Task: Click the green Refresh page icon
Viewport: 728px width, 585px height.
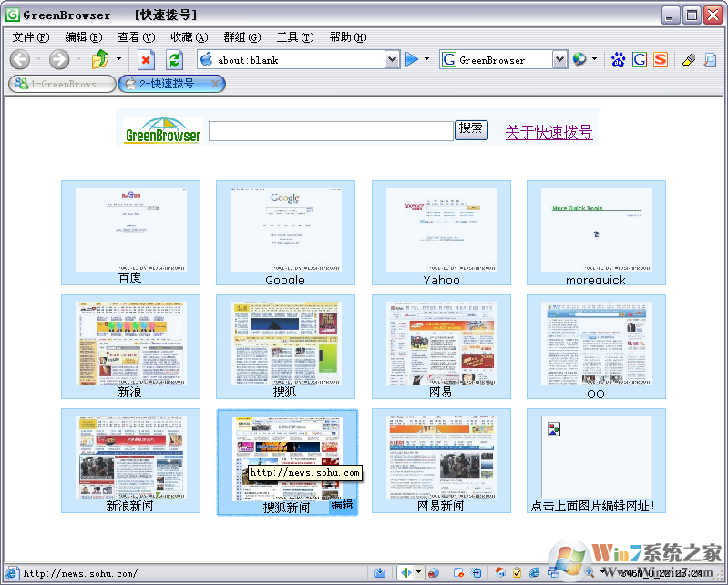Action: [175, 60]
